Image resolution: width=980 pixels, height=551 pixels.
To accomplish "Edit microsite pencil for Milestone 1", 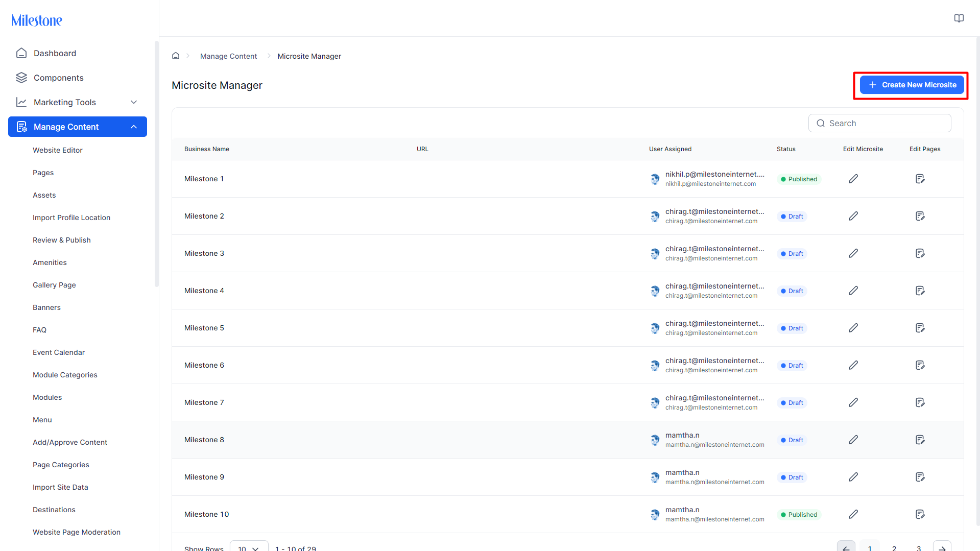I will (853, 179).
